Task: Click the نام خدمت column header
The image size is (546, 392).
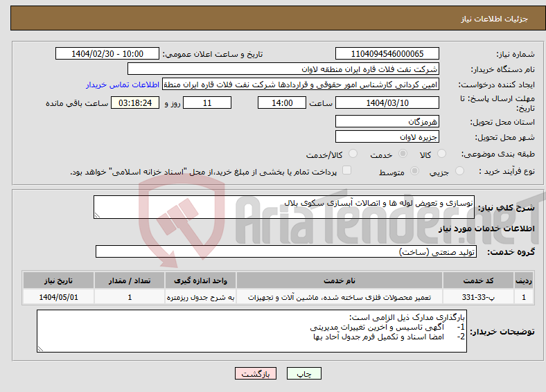Action: click(340, 280)
